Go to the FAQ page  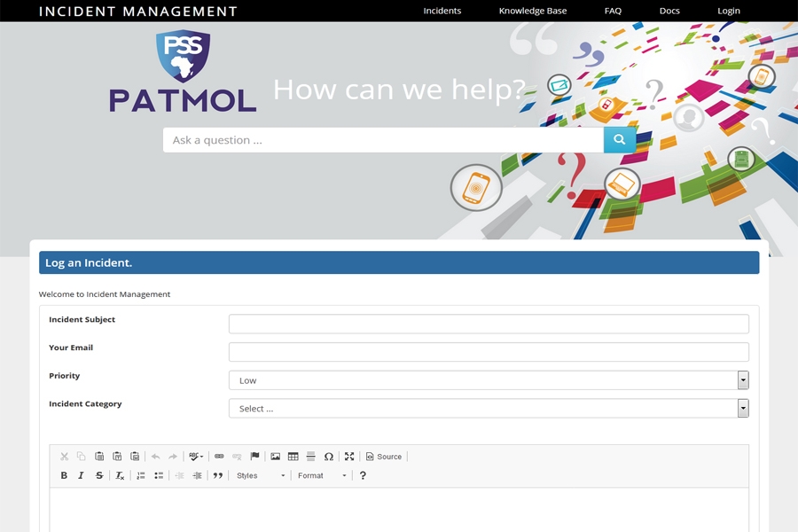[613, 11]
